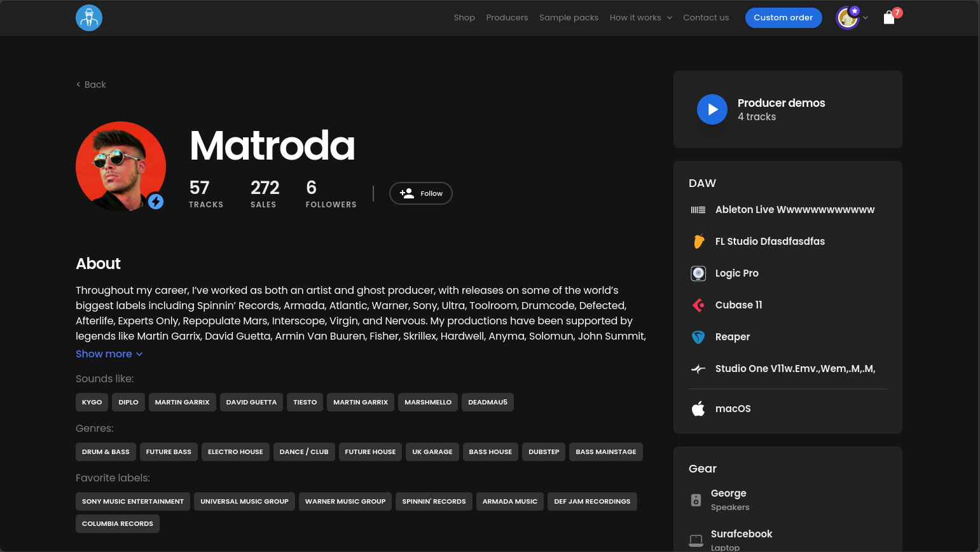Go to the Shop page

tap(464, 18)
